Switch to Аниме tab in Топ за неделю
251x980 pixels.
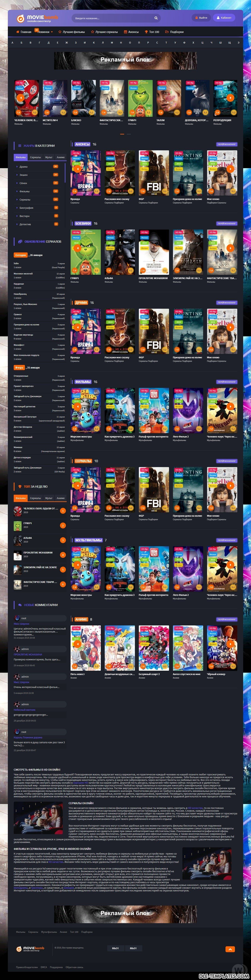61,498
